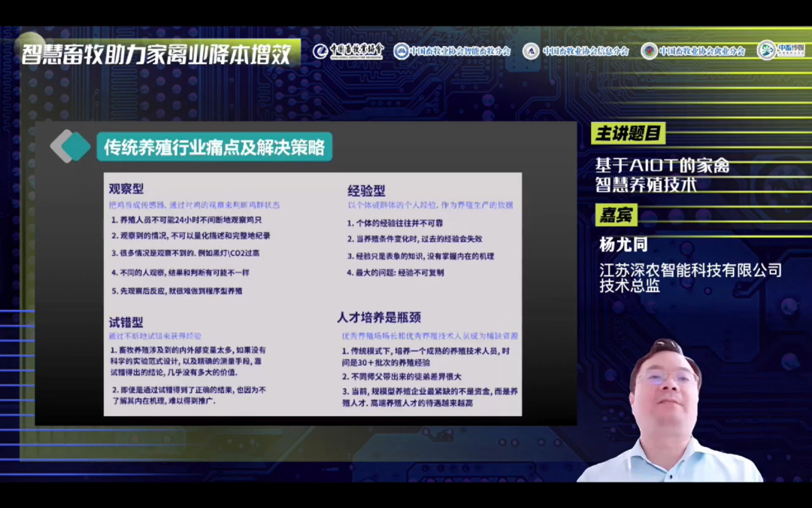Click the speaker name 杨尤同
Viewport: 812px width, 508px height.
pos(623,245)
